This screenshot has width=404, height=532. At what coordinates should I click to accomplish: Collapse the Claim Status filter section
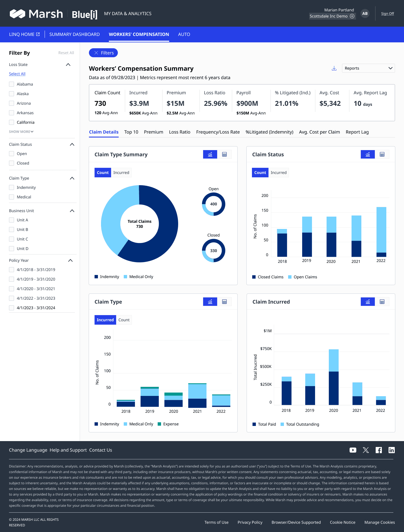click(x=72, y=145)
